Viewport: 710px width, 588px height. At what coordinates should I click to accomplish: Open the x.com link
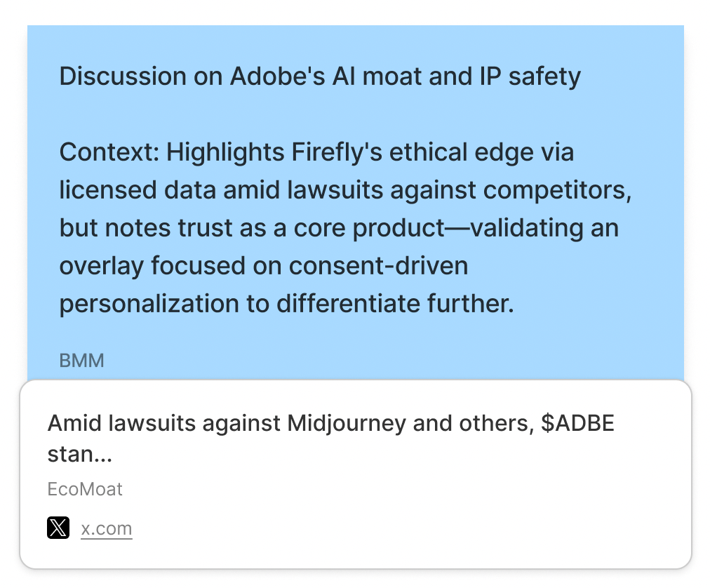tap(107, 528)
